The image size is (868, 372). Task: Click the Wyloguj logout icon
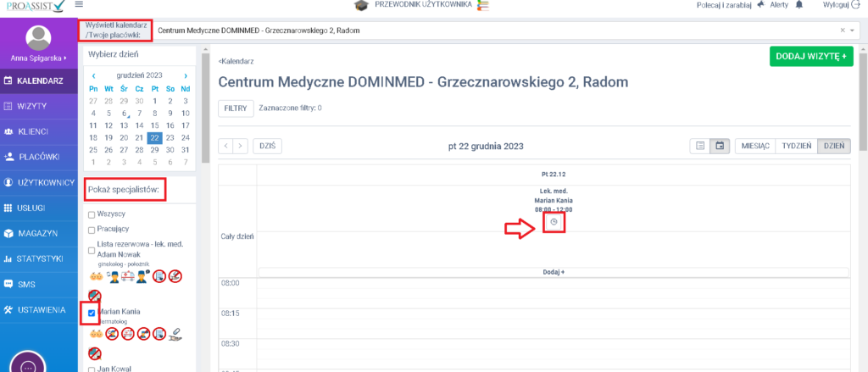(x=854, y=5)
